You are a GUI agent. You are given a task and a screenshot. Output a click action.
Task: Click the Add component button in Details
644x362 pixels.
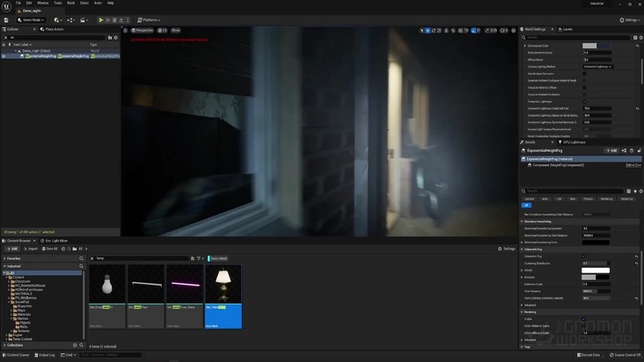pos(611,150)
